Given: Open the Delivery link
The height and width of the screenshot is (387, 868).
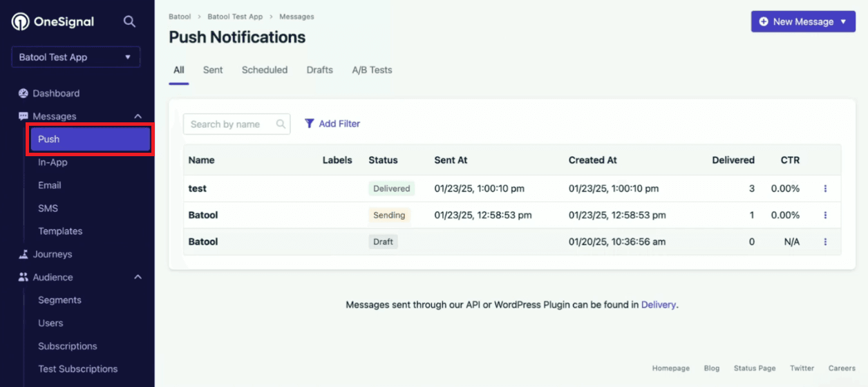Looking at the screenshot, I should 658,305.
